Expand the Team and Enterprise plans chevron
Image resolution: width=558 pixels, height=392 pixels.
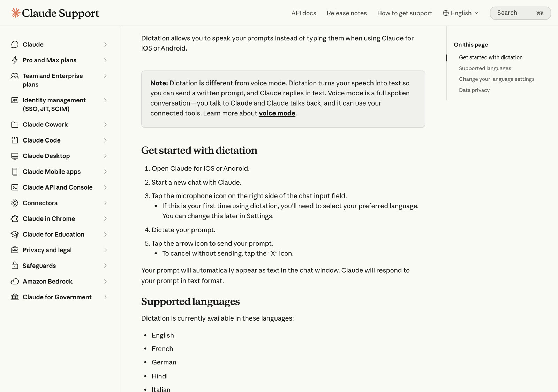click(x=105, y=76)
